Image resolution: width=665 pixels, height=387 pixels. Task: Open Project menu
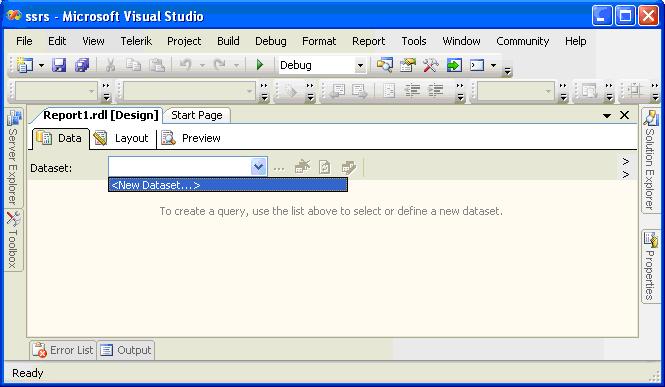(184, 41)
